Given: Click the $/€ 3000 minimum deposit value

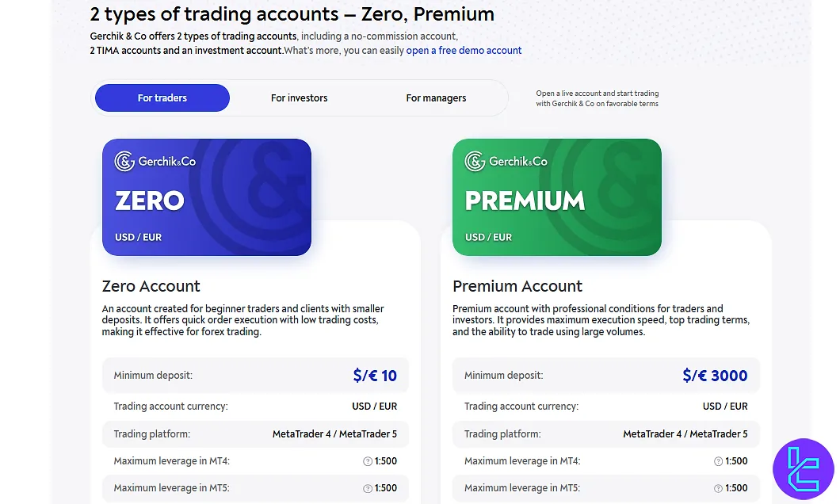Looking at the screenshot, I should point(716,375).
